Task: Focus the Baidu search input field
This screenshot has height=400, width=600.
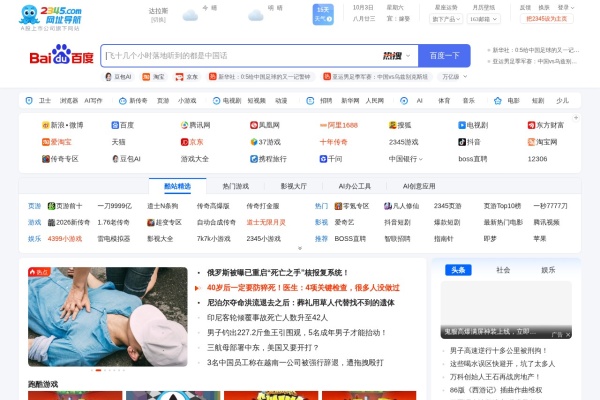Action: point(241,56)
